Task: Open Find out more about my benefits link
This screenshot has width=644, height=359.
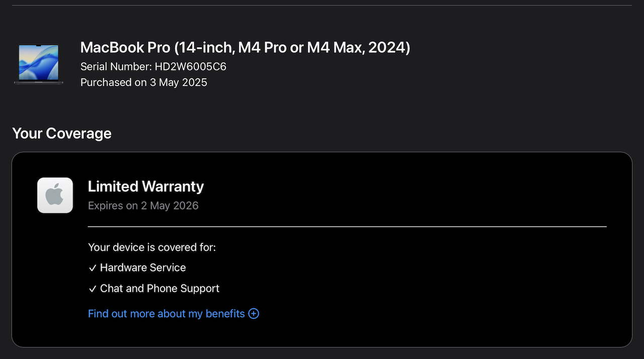Action: click(x=174, y=314)
